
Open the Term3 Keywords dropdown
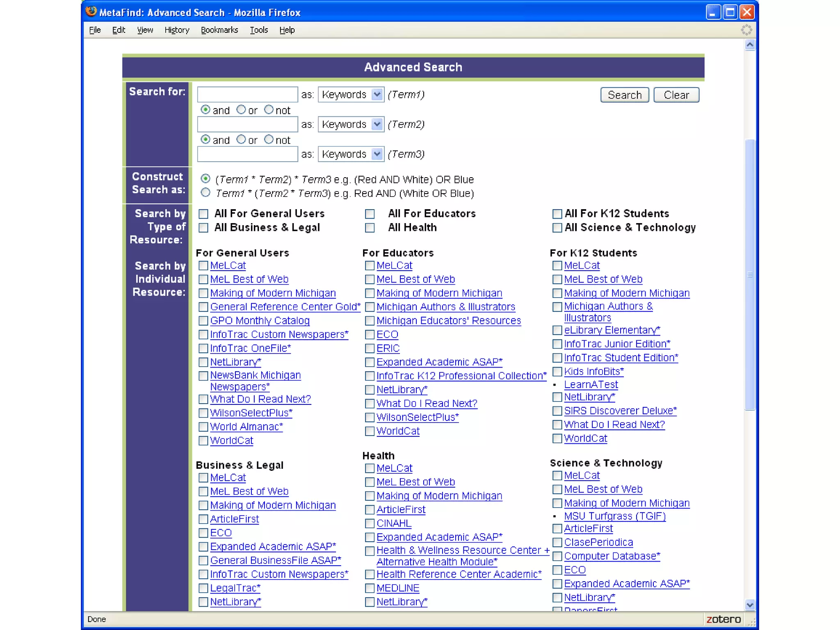[351, 154]
